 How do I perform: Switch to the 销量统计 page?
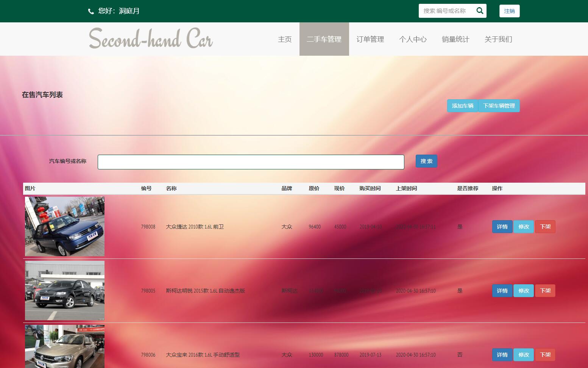[x=455, y=39]
